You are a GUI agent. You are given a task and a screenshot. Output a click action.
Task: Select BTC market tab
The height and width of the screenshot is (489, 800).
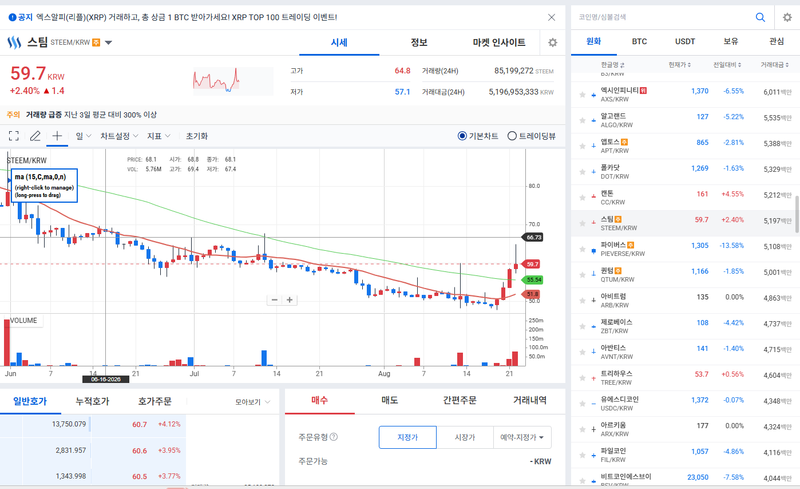click(x=639, y=41)
